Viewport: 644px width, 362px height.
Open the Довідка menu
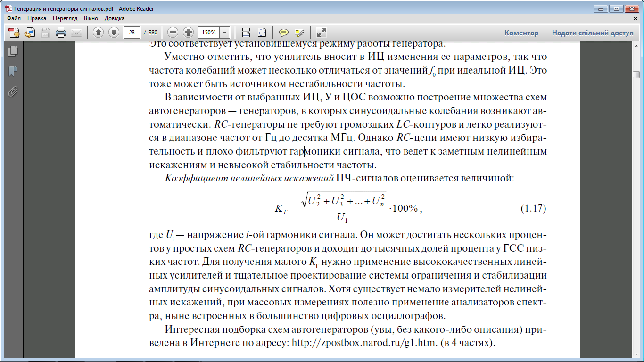click(115, 18)
